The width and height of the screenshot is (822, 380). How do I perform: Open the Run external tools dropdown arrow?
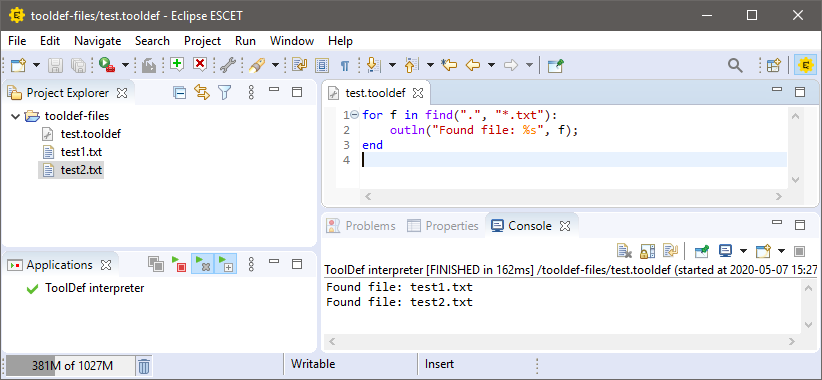pos(125,65)
